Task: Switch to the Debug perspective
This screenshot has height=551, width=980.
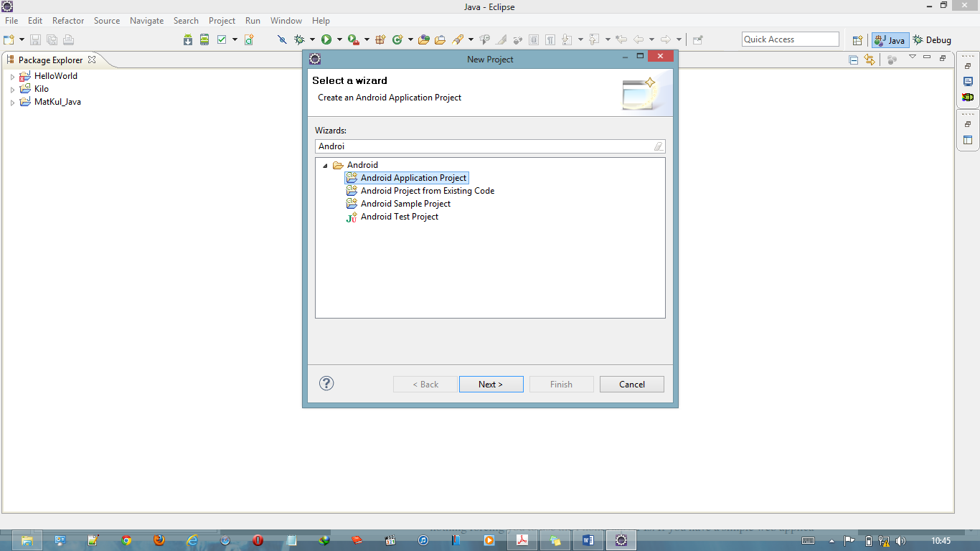Action: 931,39
